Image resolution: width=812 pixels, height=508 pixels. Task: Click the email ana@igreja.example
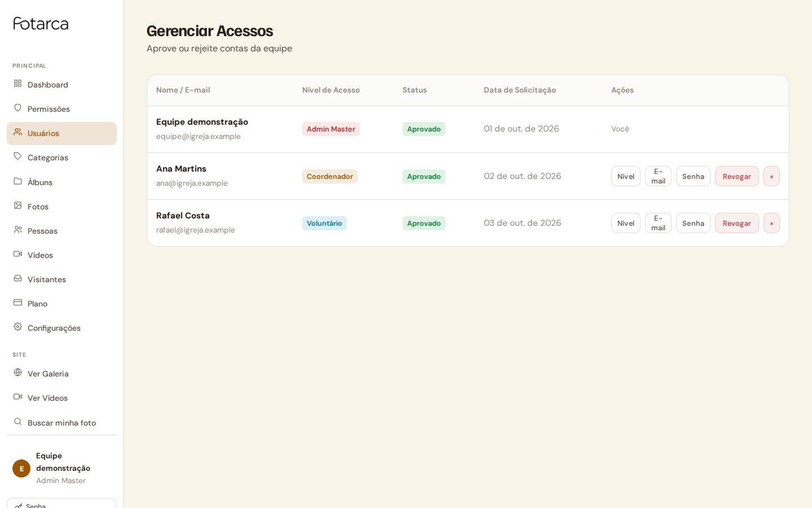pyautogui.click(x=192, y=183)
